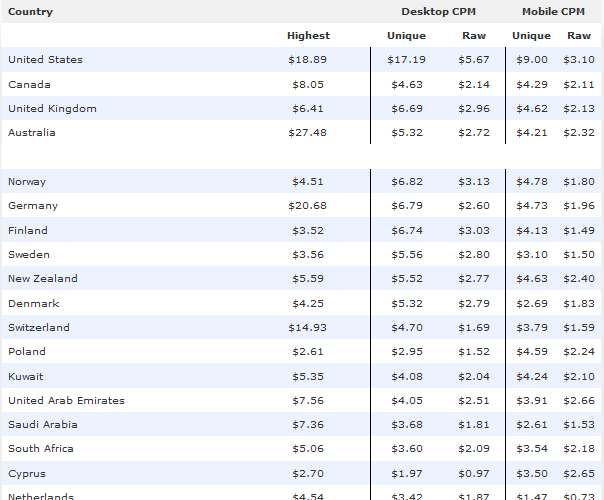Select the United States row name
The height and width of the screenshot is (500, 604).
[46, 60]
